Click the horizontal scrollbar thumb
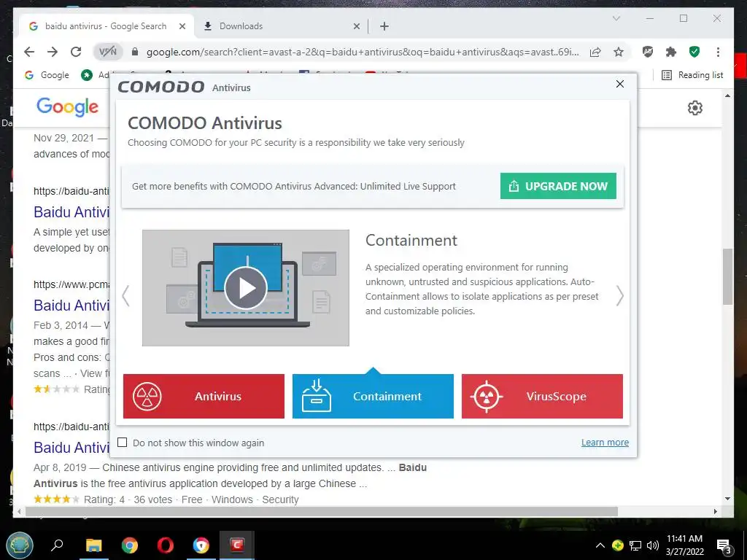Image resolution: width=747 pixels, height=560 pixels. pyautogui.click(x=322, y=511)
